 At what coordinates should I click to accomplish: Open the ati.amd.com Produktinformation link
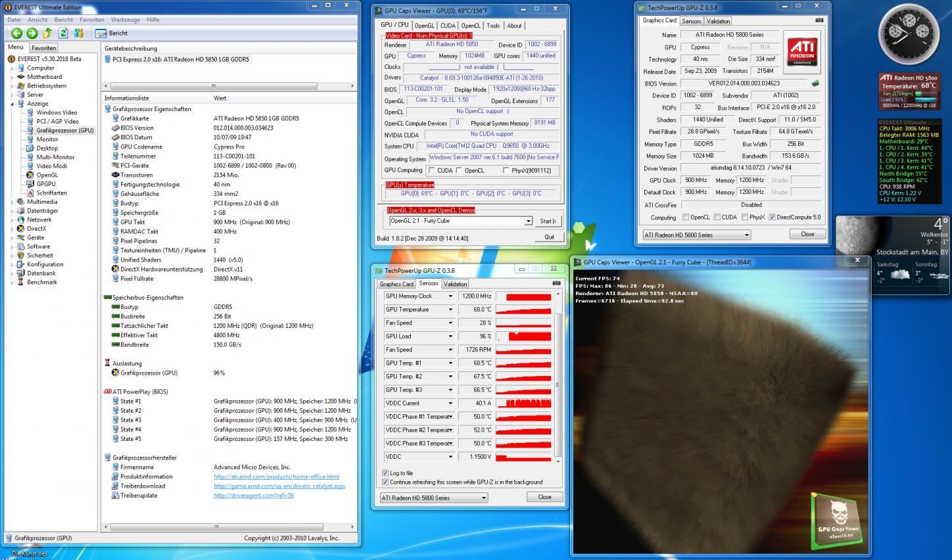coord(276,477)
